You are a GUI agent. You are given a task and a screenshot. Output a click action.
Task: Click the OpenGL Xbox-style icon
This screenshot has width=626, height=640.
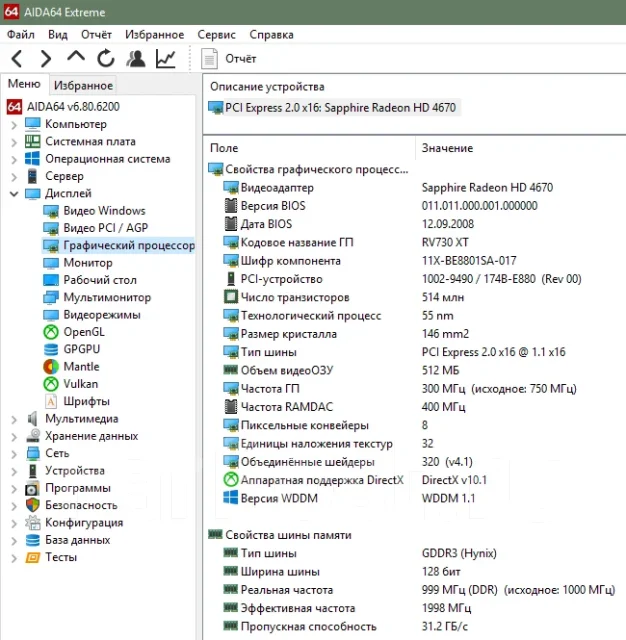pyautogui.click(x=51, y=332)
